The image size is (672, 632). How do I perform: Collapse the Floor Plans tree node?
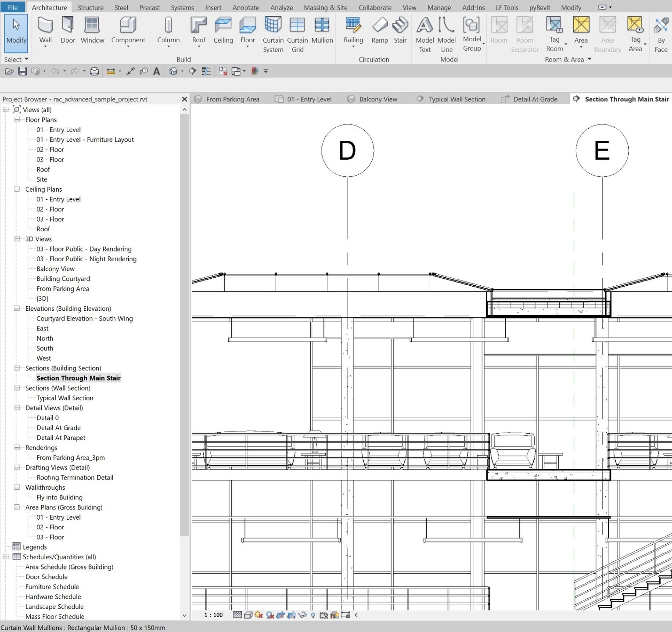(17, 119)
